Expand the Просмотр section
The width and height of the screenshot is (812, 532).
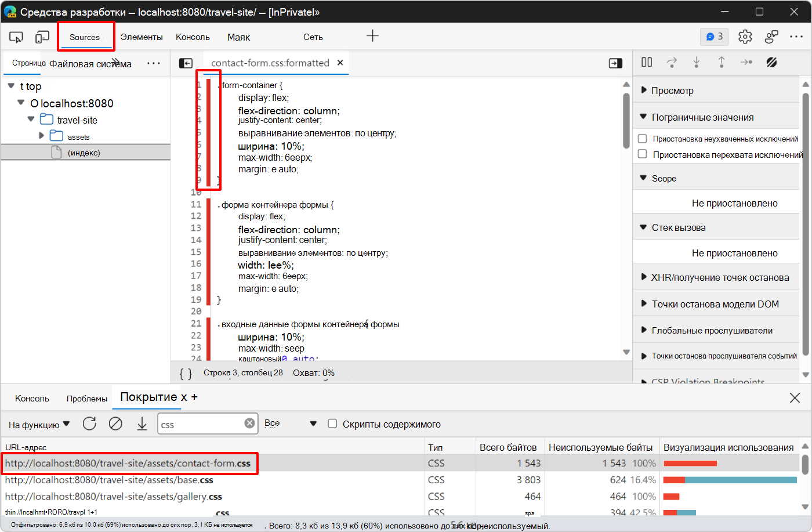click(644, 90)
